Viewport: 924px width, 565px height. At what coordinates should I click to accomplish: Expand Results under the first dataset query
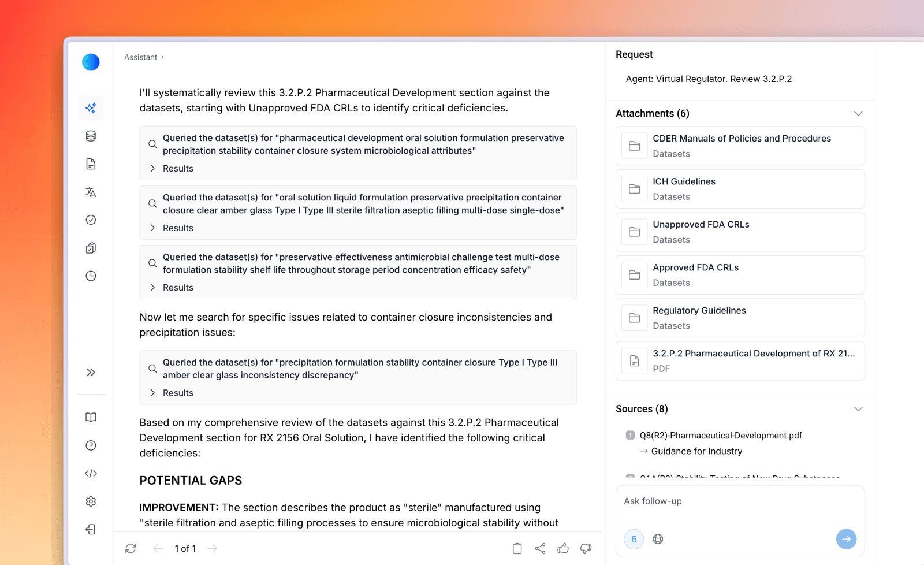pyautogui.click(x=172, y=169)
